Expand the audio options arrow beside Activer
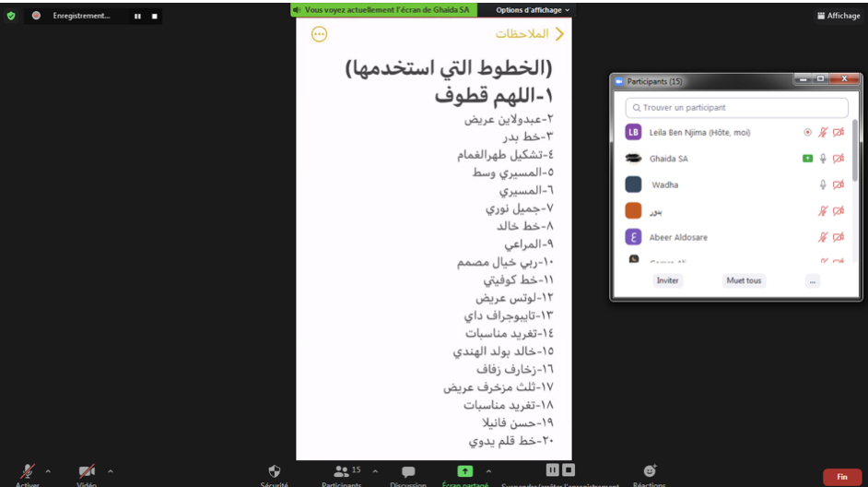 [48, 471]
